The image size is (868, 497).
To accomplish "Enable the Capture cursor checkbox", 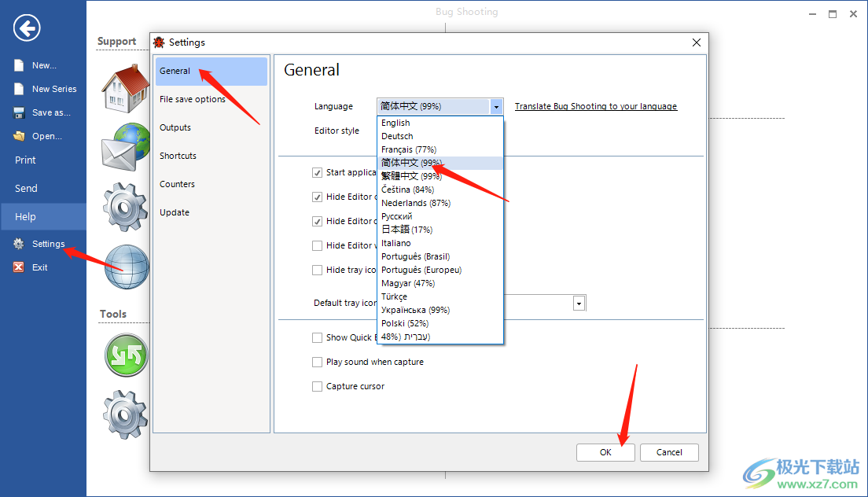I will 317,386.
